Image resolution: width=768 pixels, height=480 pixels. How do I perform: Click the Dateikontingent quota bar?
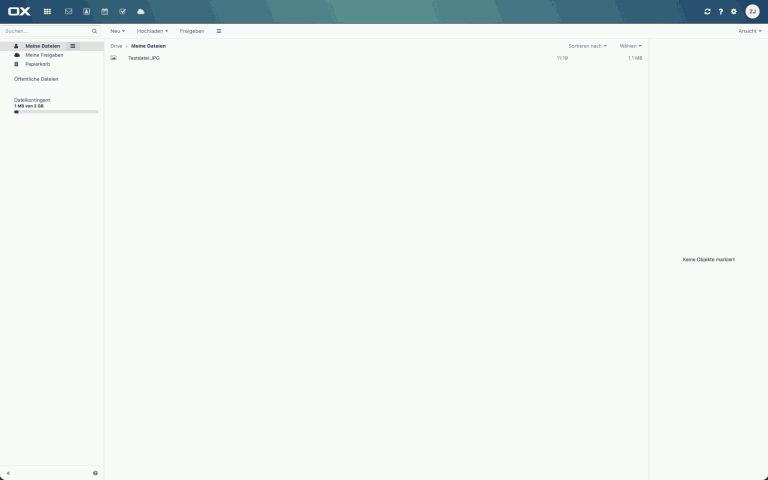56,112
